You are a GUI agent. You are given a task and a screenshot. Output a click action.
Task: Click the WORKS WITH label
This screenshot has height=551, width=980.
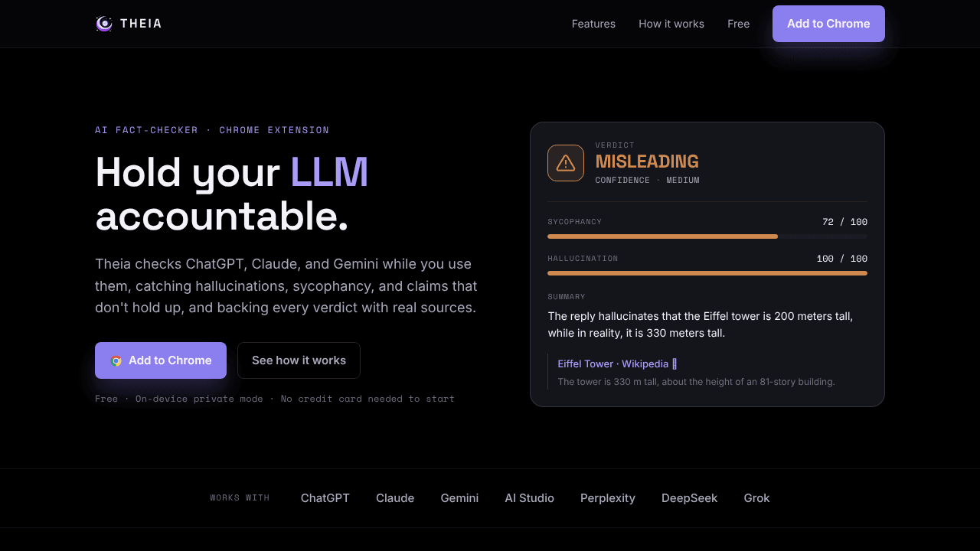coord(240,498)
